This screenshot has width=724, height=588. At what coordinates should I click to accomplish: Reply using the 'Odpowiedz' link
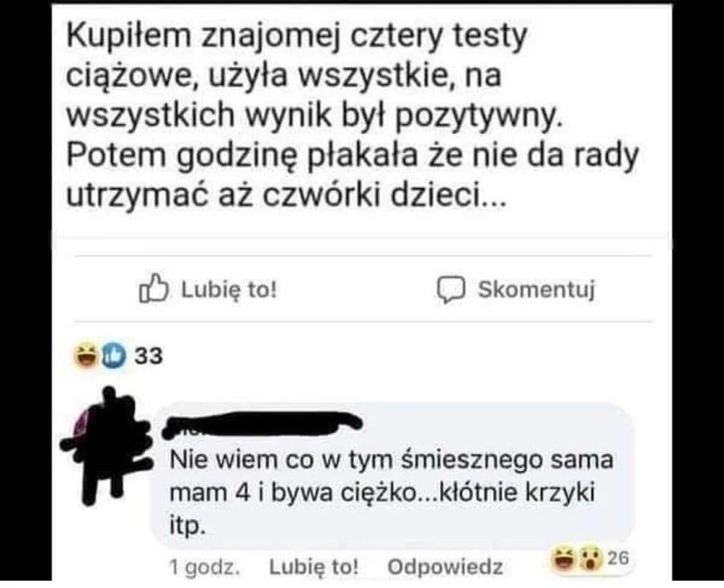[x=445, y=567]
